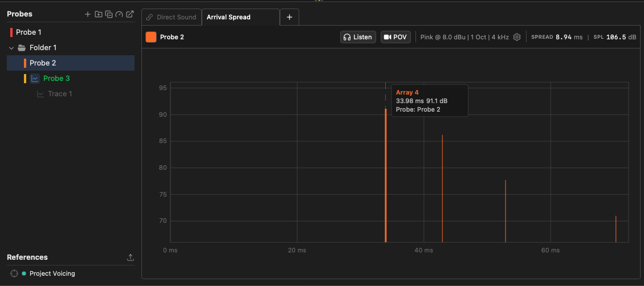Switch to the Direct Sound tab

[172, 17]
